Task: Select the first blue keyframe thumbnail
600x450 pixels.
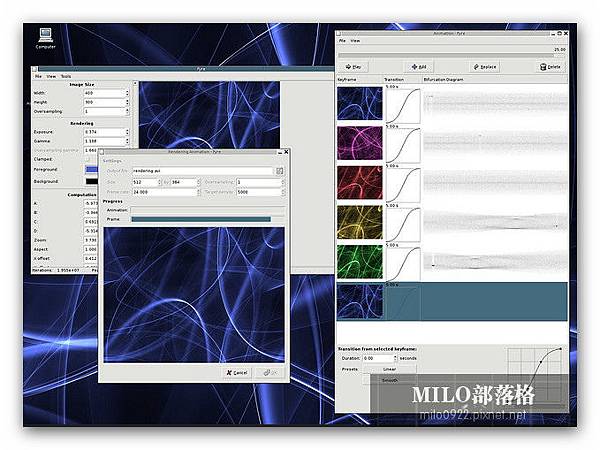Action: pyautogui.click(x=360, y=103)
